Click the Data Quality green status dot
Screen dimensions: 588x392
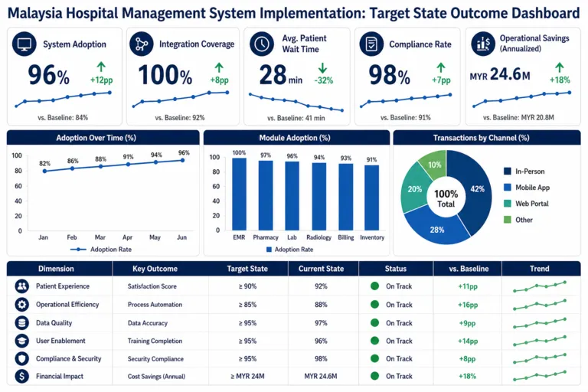click(x=374, y=322)
